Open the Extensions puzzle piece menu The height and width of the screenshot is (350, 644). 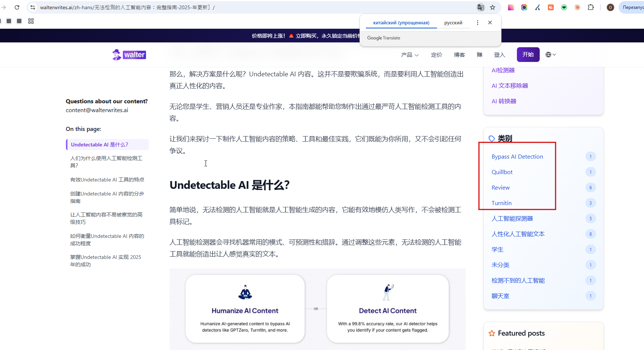click(x=591, y=7)
